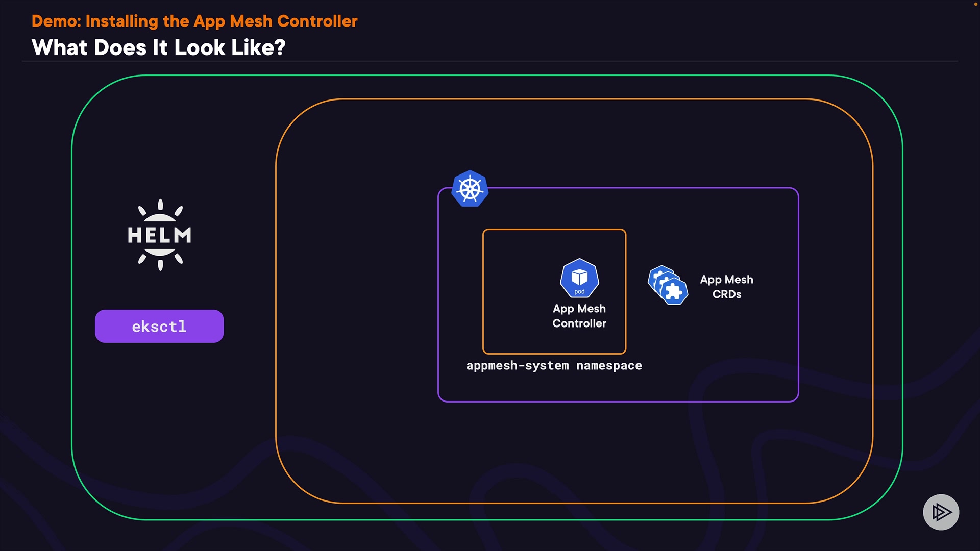Click the orange 'Demo: Installing the App Mesh Controller' title
The image size is (980, 551).
tap(194, 21)
